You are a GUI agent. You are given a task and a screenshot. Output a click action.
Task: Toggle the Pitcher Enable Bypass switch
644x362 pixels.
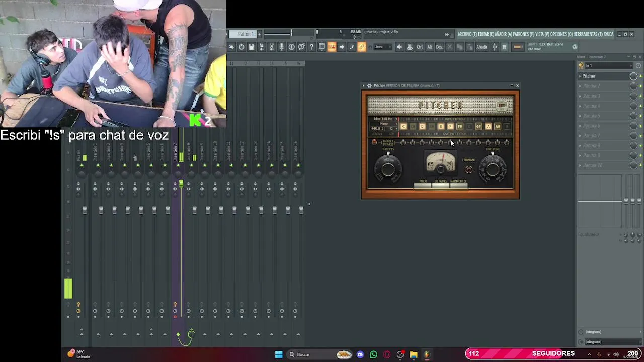click(x=374, y=142)
